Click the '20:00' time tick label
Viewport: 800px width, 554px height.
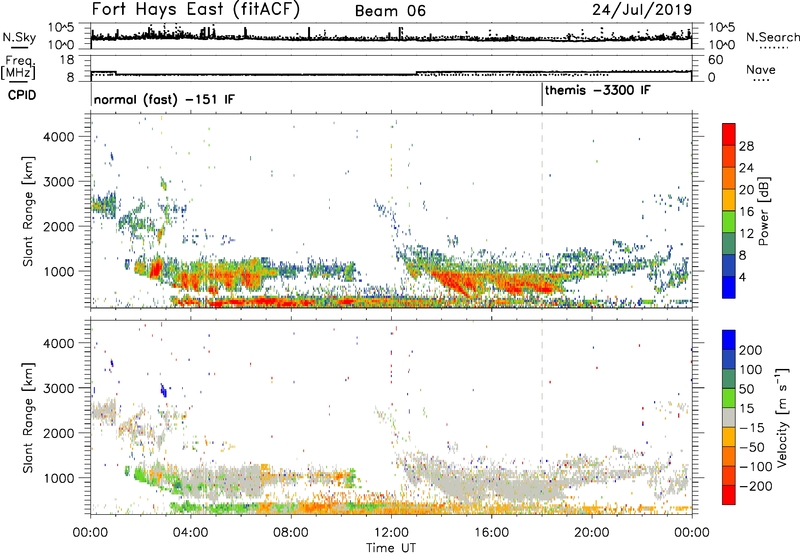click(x=592, y=533)
